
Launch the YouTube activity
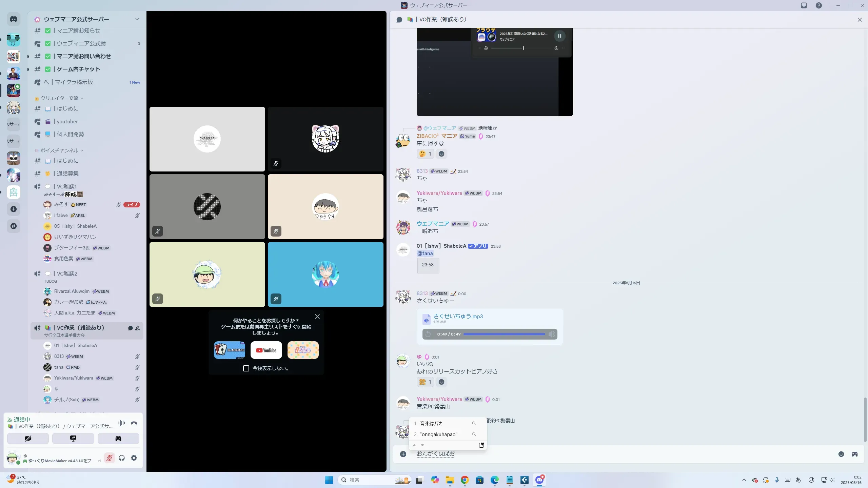(x=266, y=350)
